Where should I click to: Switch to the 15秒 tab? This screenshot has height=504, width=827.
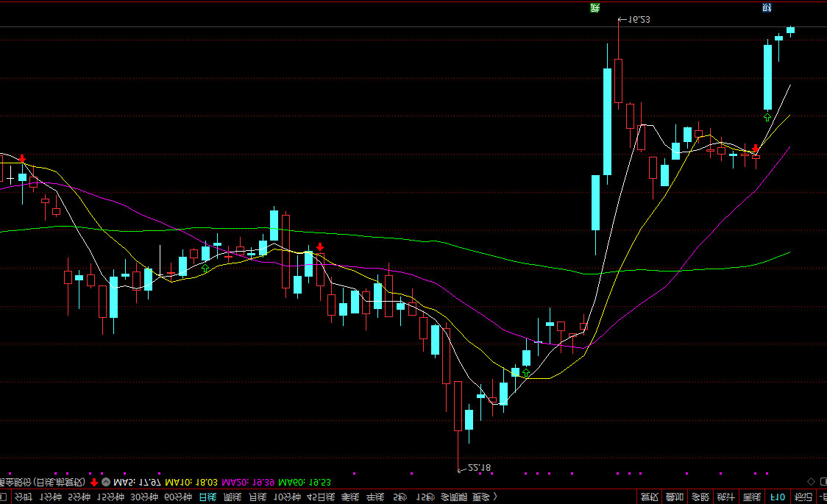[x=425, y=497]
